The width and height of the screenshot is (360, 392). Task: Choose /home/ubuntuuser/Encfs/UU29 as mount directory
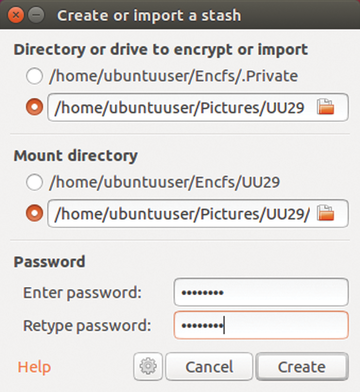tap(34, 182)
